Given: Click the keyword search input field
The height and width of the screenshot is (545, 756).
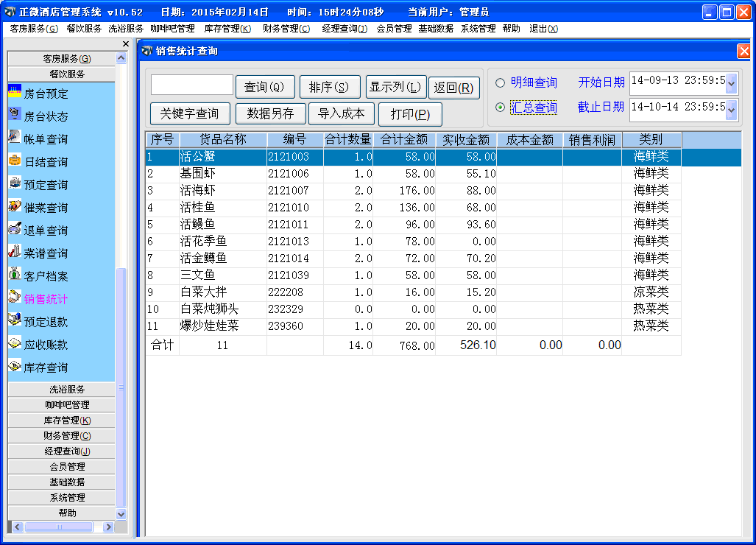Looking at the screenshot, I should 192,85.
